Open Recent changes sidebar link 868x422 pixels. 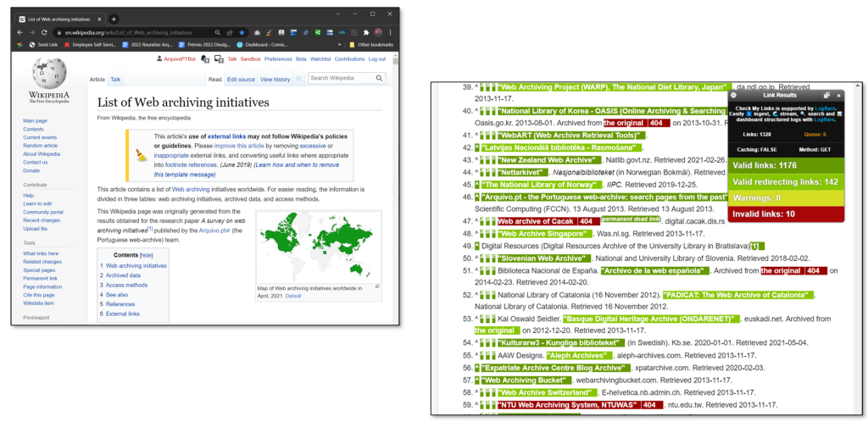pos(42,220)
